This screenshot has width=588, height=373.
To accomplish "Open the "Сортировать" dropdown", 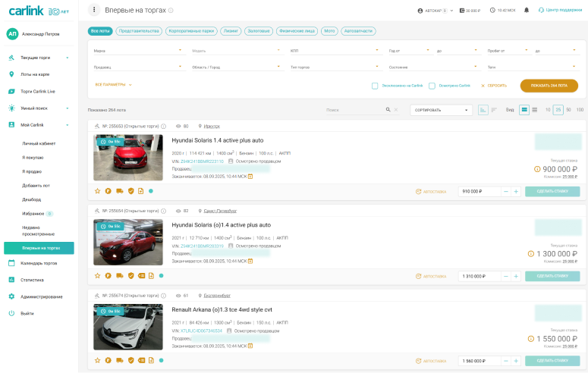I will pos(441,110).
